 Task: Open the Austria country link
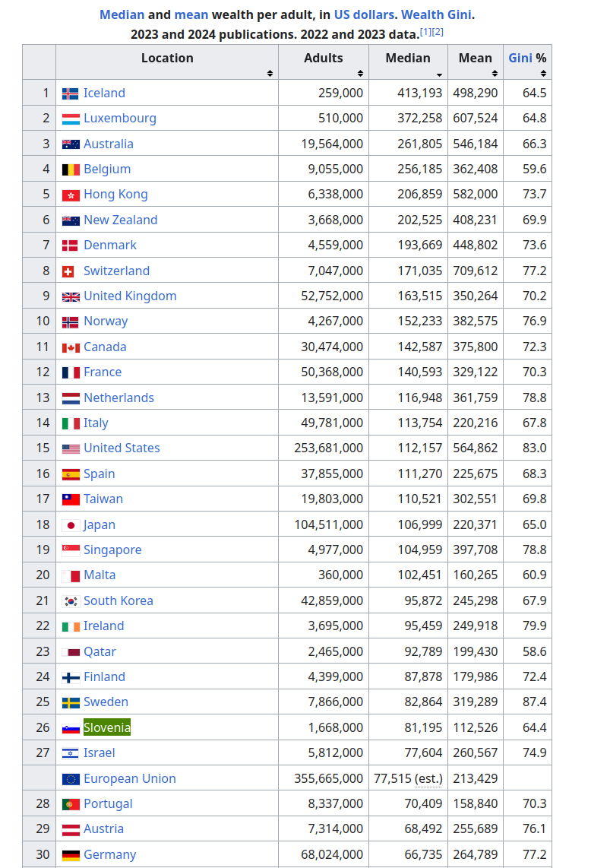click(x=103, y=828)
